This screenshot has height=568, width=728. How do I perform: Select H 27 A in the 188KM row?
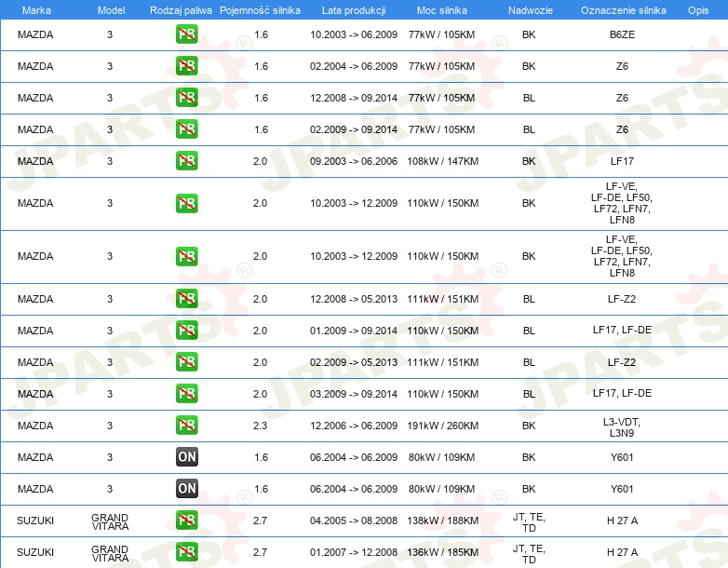click(x=622, y=521)
